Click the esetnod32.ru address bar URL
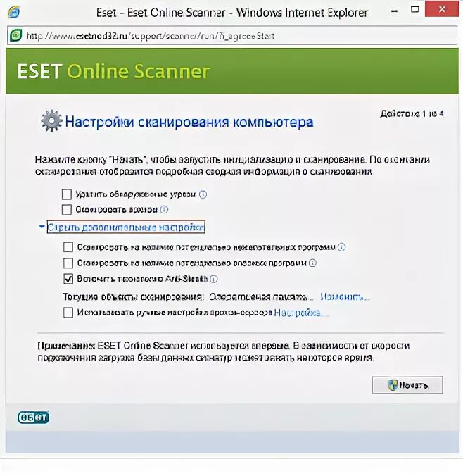463x476 pixels. 150,36
